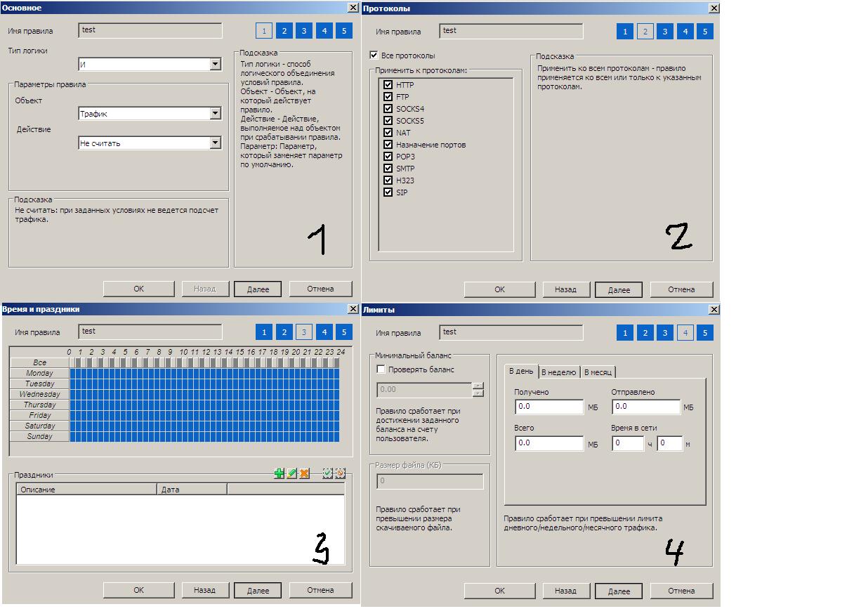Open the Тип логики dropdown
This screenshot has height=616, width=854.
(x=215, y=65)
